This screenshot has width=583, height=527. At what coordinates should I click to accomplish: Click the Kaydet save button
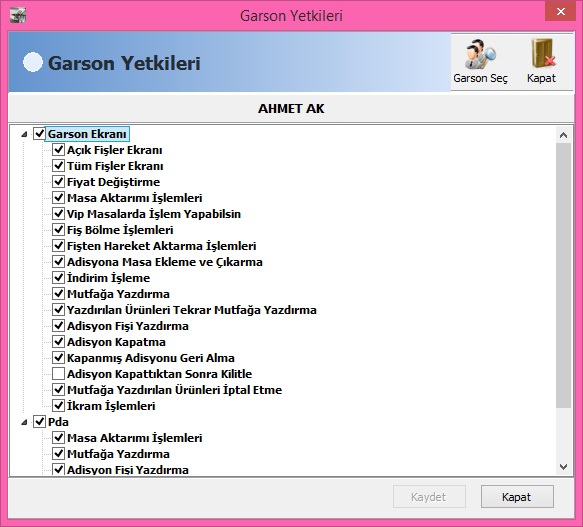(429, 497)
